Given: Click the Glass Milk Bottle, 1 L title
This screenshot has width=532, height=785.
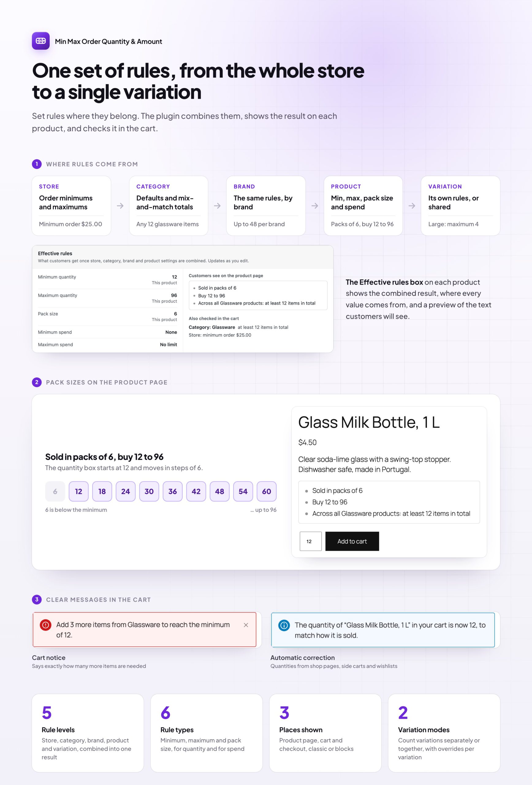Looking at the screenshot, I should click(369, 422).
